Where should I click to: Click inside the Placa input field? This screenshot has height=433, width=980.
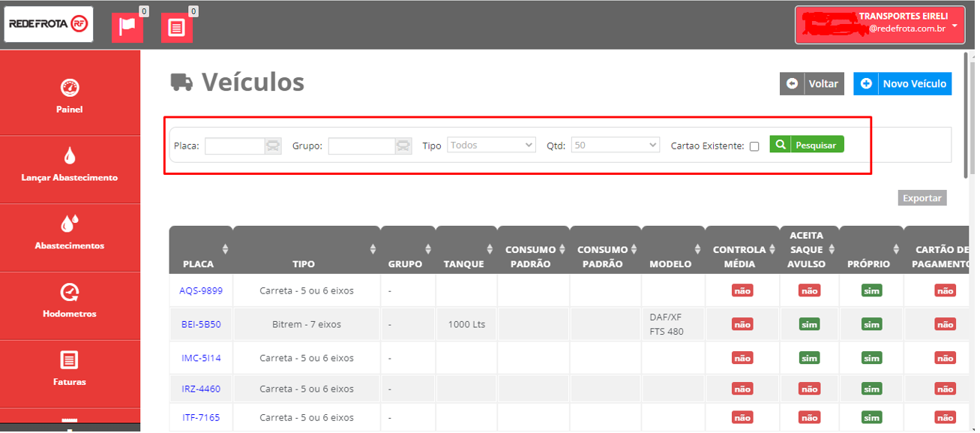234,146
